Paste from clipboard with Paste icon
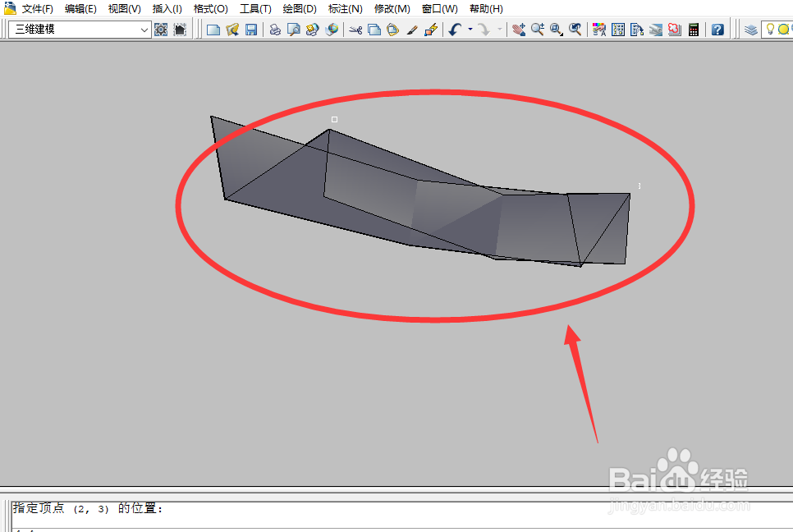 click(x=393, y=30)
